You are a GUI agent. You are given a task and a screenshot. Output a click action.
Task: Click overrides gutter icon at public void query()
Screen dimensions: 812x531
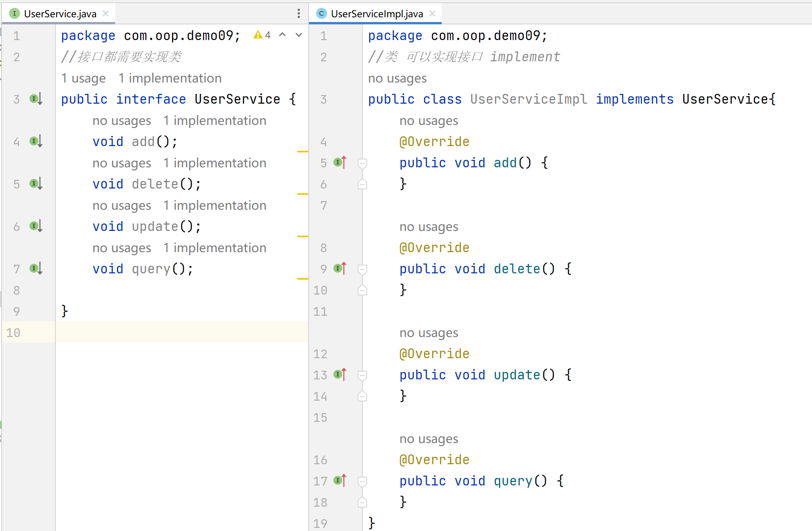pyautogui.click(x=340, y=480)
